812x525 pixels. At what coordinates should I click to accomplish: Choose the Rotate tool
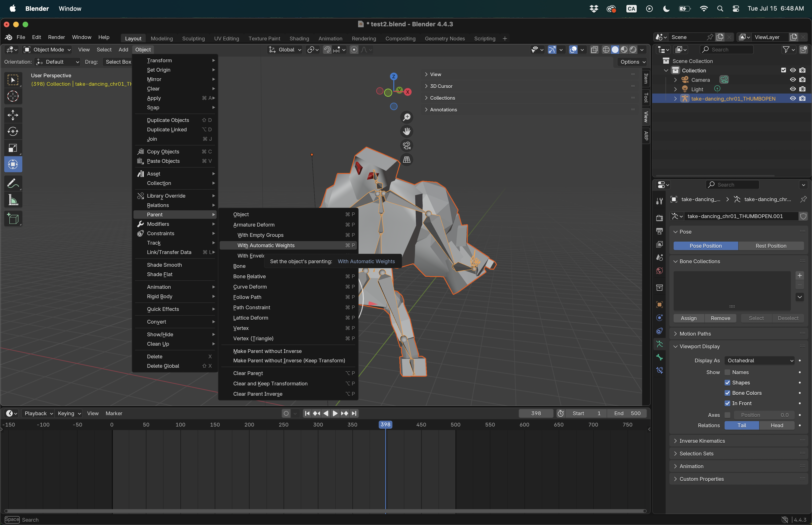13,131
